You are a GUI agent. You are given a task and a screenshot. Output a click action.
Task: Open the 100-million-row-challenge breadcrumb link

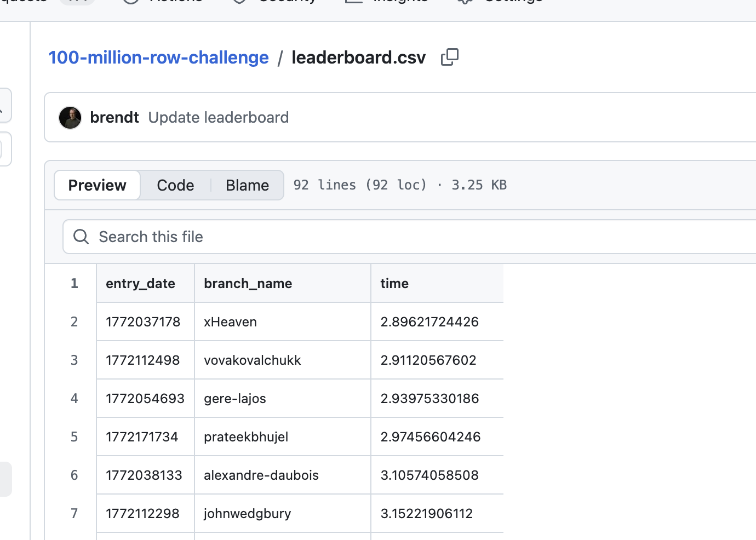coord(158,58)
